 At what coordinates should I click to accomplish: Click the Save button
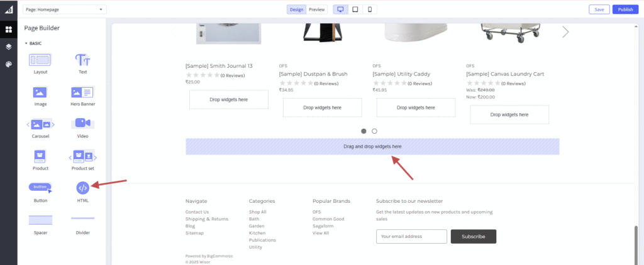pos(599,9)
